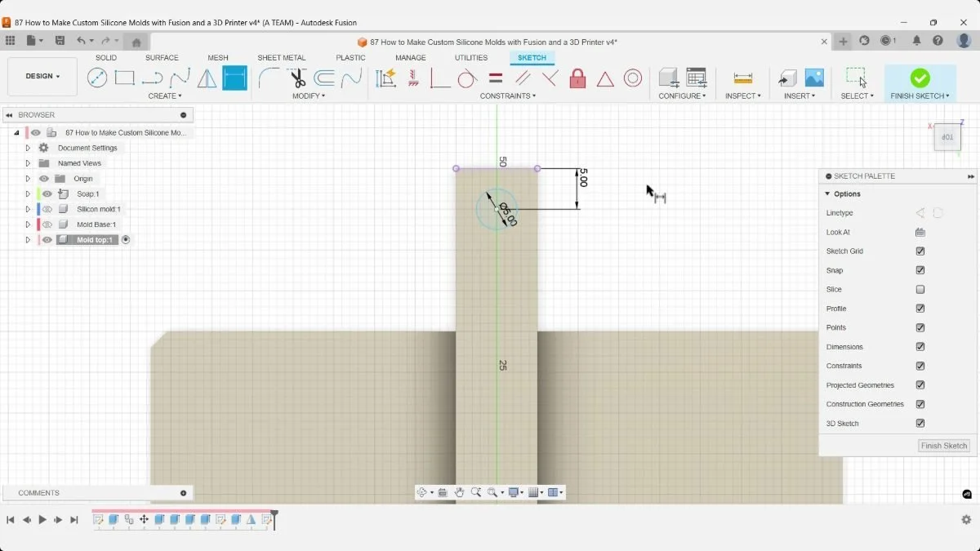Play the design timeline
The width and height of the screenshot is (980, 551).
42,520
